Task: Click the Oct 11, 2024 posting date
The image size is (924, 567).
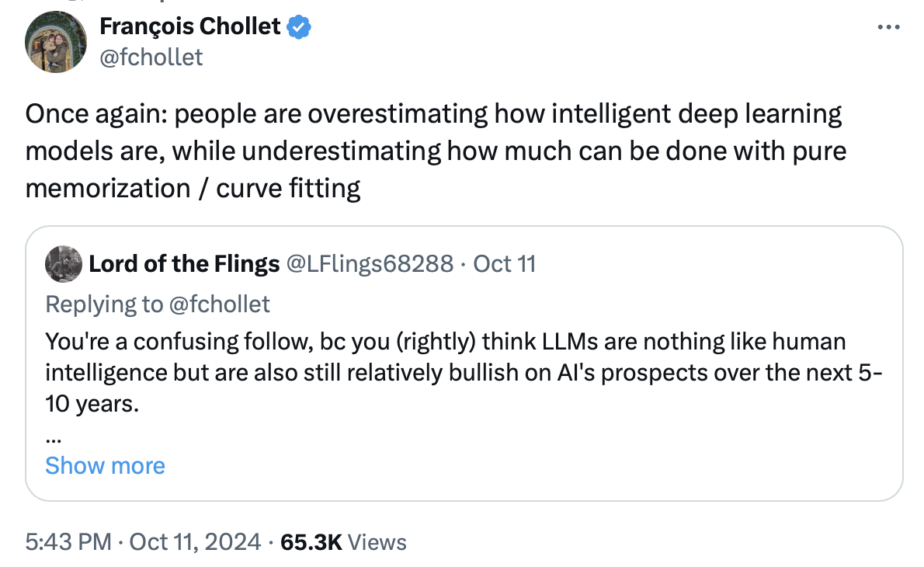Action: [x=193, y=541]
